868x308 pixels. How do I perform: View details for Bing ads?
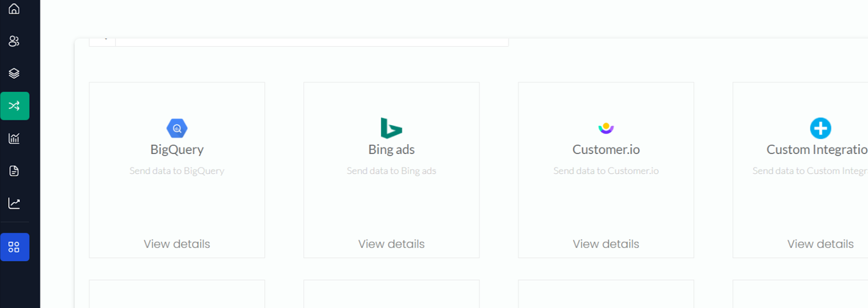coord(391,244)
